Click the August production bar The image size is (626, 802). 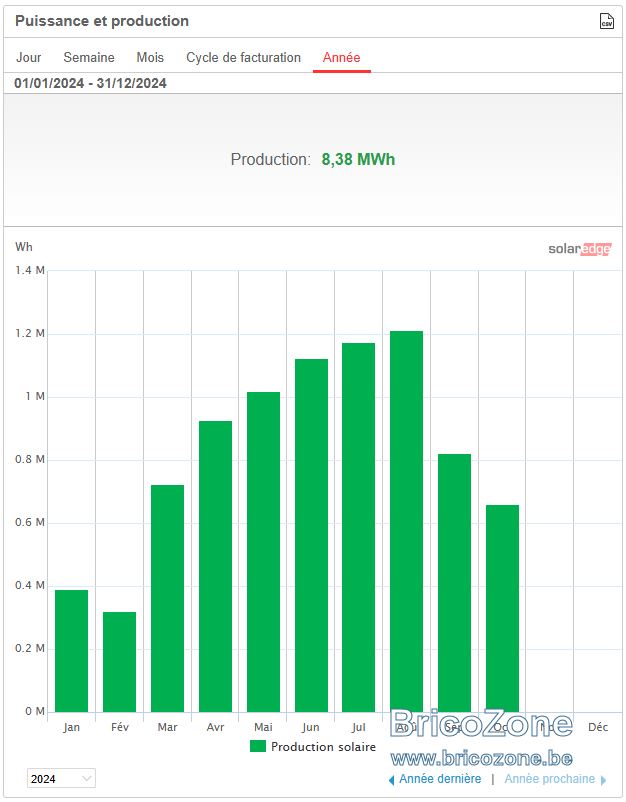tap(407, 521)
